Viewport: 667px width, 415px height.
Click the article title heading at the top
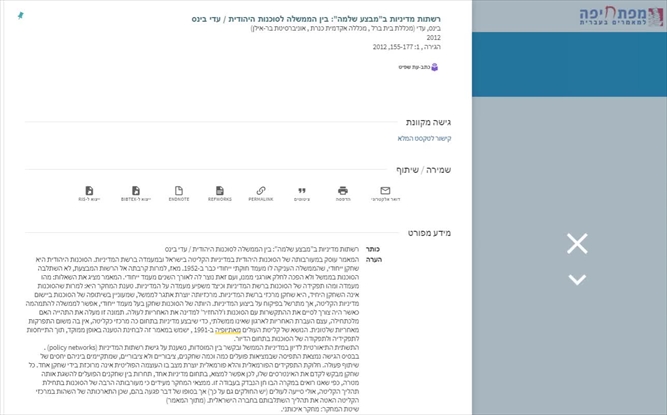point(319,18)
